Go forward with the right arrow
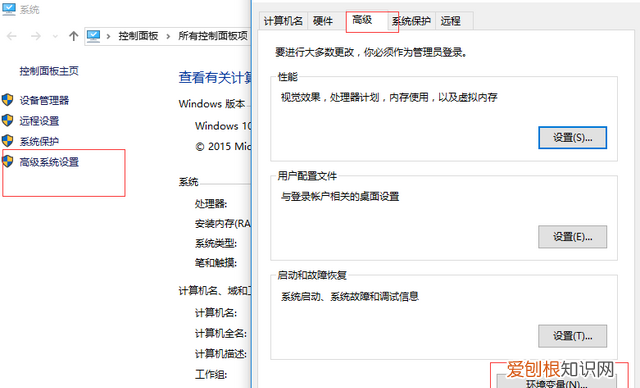The width and height of the screenshot is (640, 388). [36, 36]
